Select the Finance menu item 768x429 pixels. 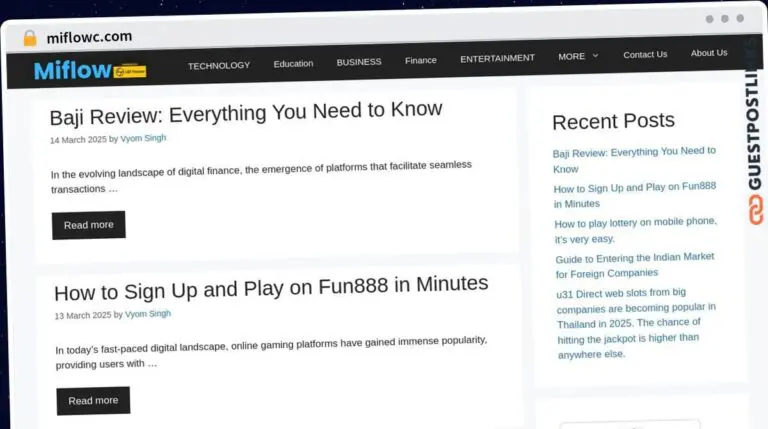420,60
